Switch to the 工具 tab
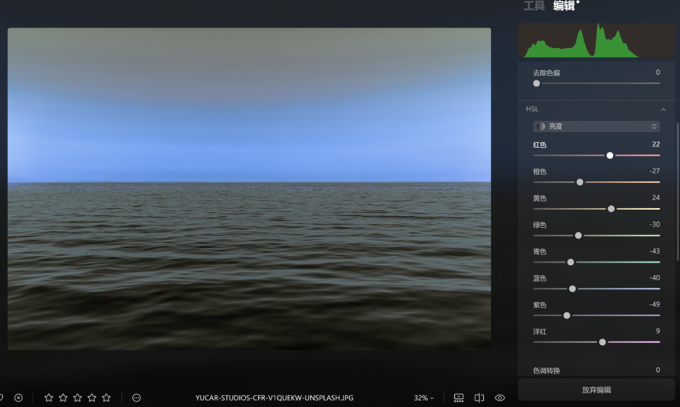680x407 pixels. click(534, 6)
